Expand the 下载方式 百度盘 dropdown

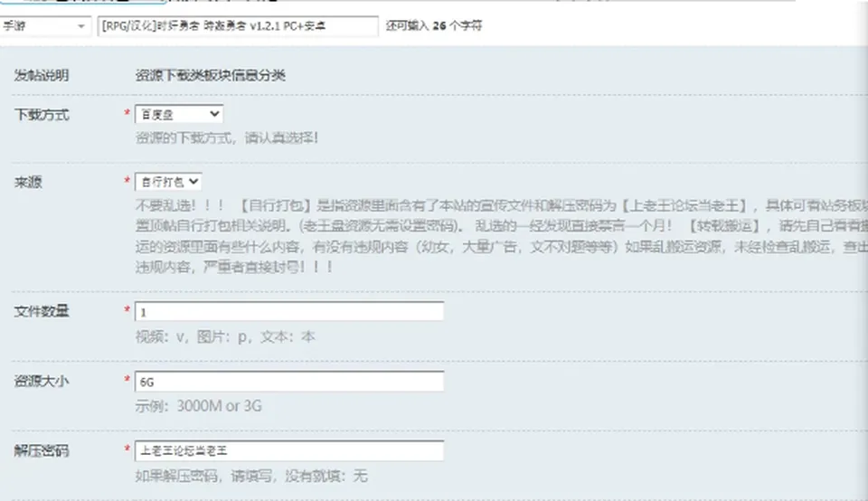coord(179,114)
